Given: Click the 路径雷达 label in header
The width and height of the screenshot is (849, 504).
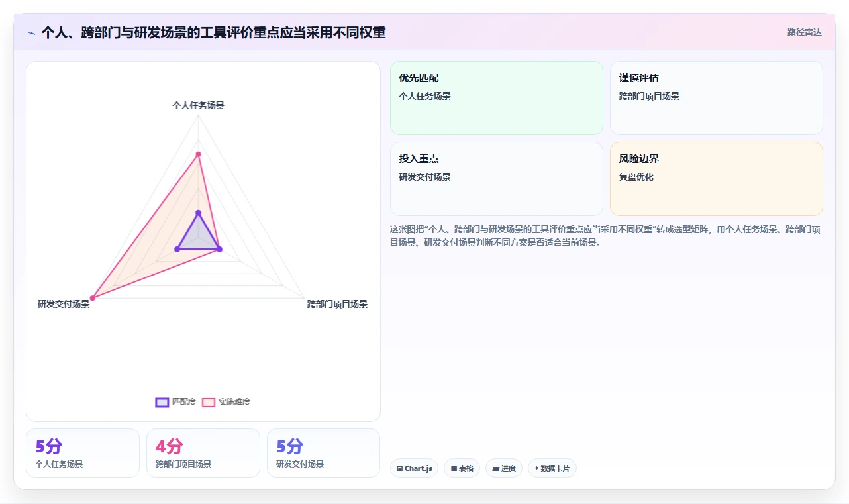Looking at the screenshot, I should [805, 32].
